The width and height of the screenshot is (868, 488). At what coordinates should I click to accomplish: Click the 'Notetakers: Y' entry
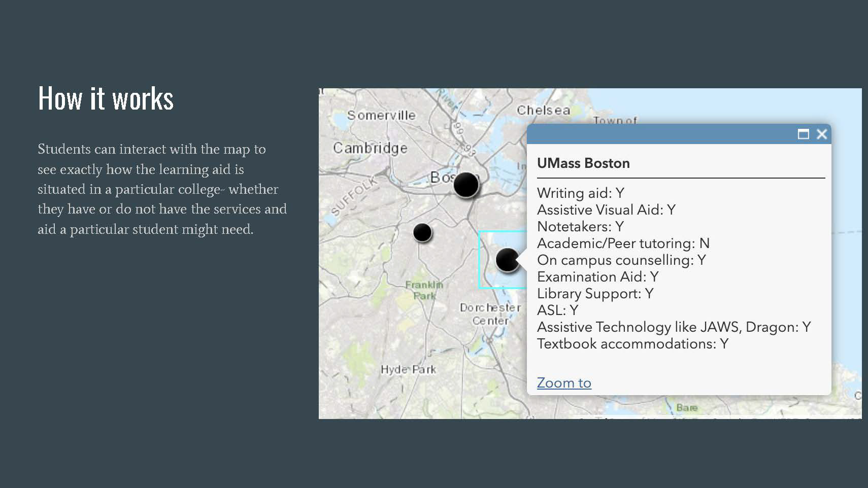581,227
